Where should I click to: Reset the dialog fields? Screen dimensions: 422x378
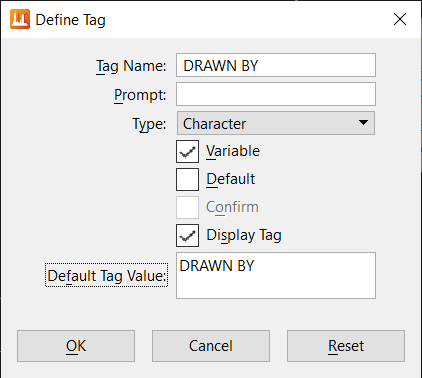tap(346, 346)
